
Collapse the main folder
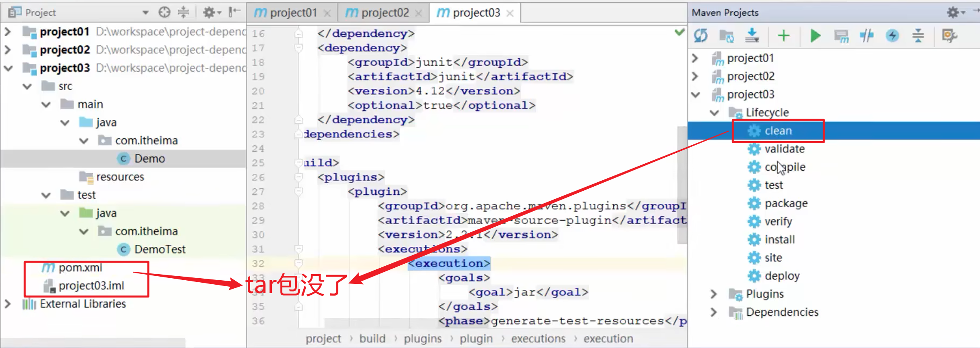[x=46, y=104]
